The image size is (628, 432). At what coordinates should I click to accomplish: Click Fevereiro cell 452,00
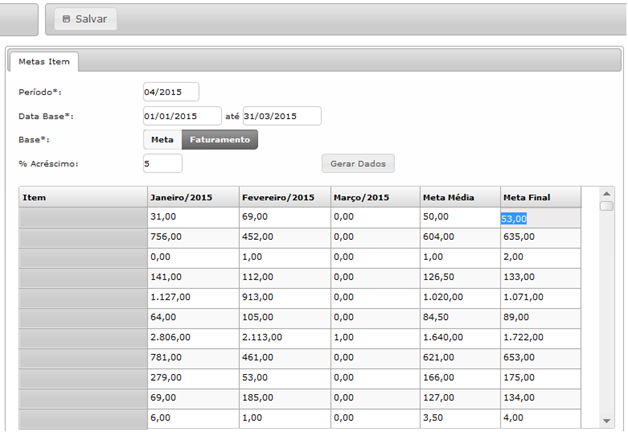[285, 237]
